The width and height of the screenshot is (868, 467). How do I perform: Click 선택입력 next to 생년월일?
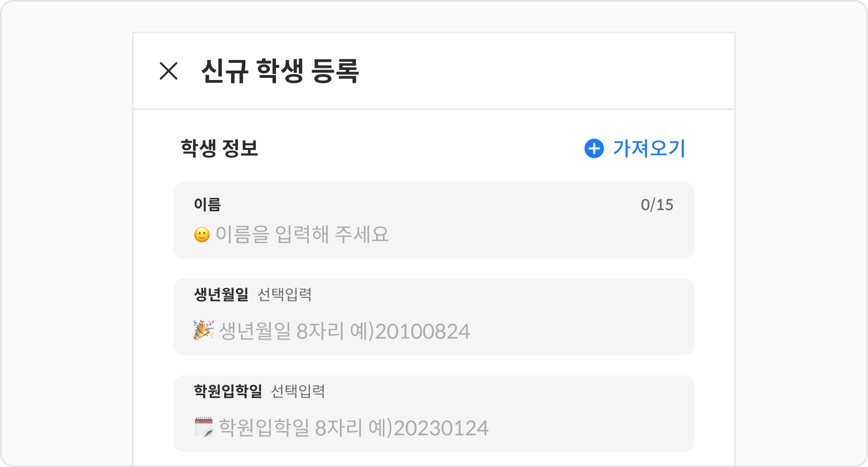click(284, 295)
